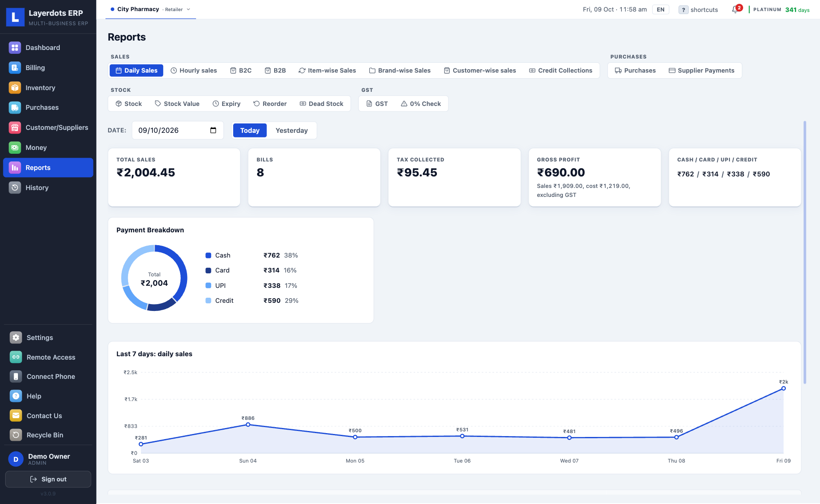Open the Recycle Bin icon
Image resolution: width=820 pixels, height=504 pixels.
[x=16, y=435]
